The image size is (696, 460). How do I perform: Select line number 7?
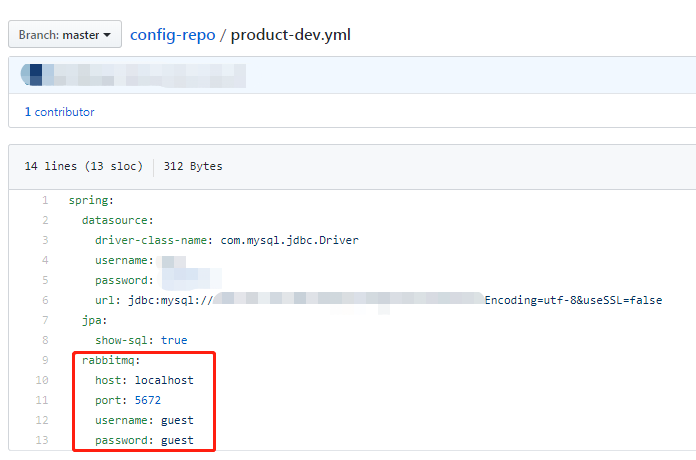click(x=45, y=320)
